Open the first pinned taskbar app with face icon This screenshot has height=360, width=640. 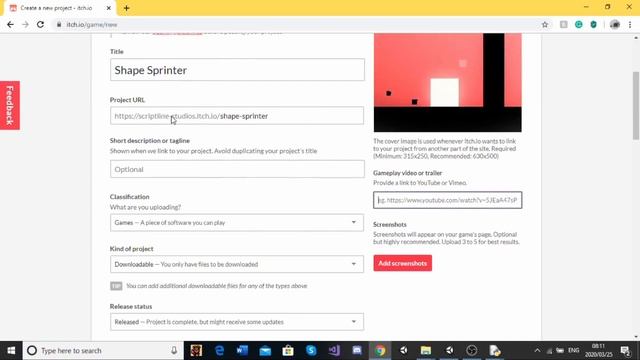pos(196,351)
